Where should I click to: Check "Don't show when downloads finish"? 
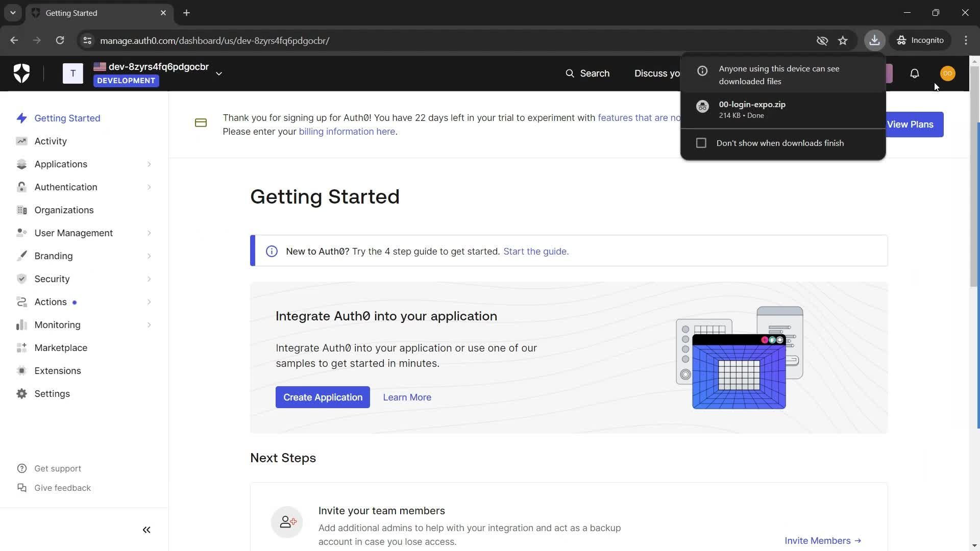[x=701, y=143]
